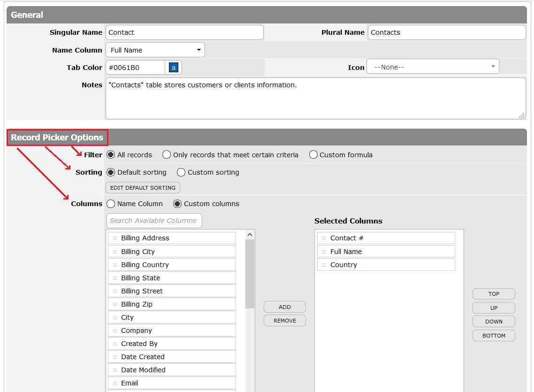Viewport: 534px width, 392px height.
Task: Click the drag handle icon beside Contact #
Action: tap(324, 238)
